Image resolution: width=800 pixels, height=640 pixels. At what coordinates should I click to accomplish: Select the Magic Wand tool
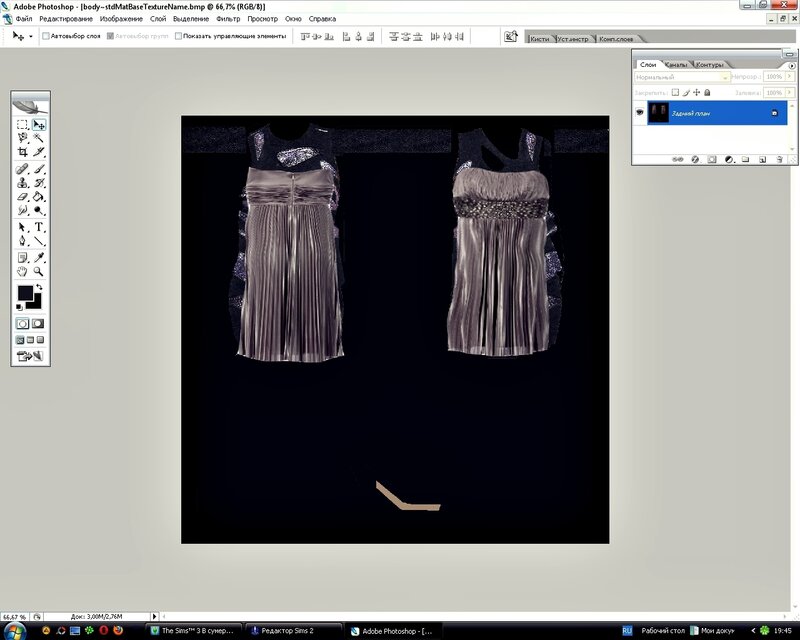(x=39, y=138)
